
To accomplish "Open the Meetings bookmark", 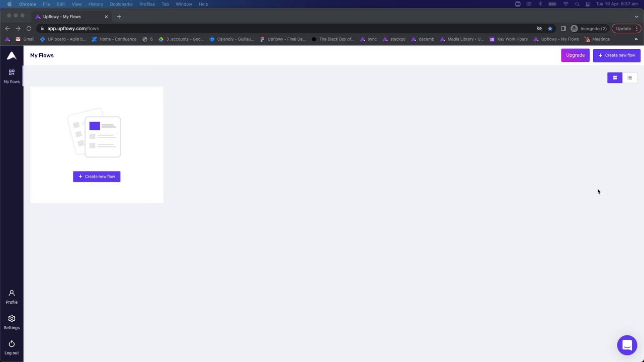I will tap(597, 39).
